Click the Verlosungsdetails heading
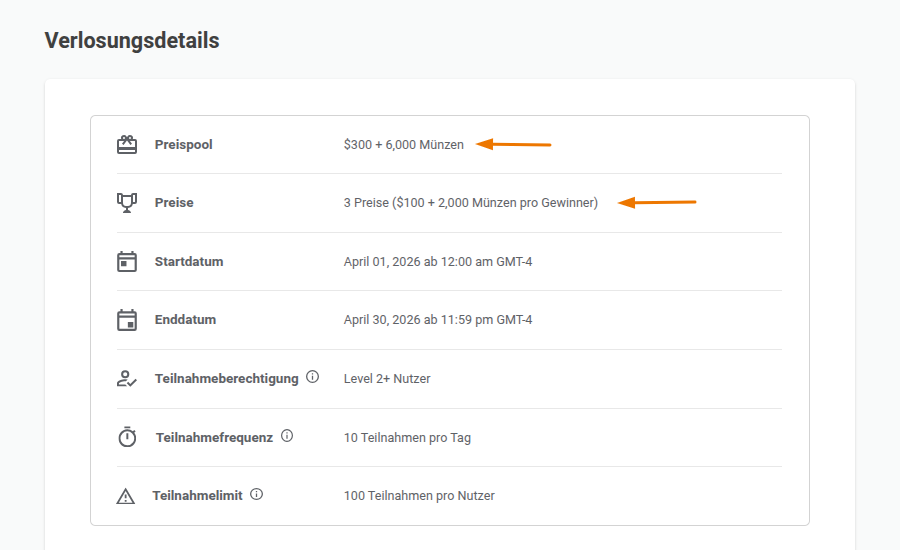900x550 pixels. click(132, 41)
